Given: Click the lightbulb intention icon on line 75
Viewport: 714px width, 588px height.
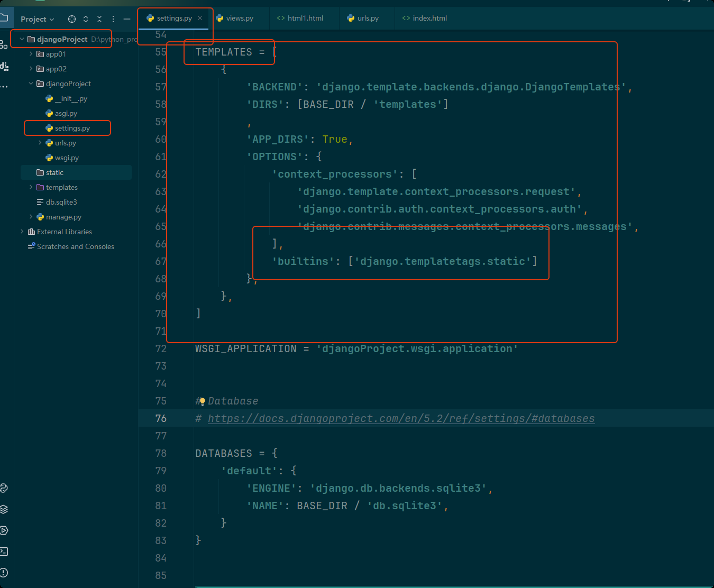Looking at the screenshot, I should [x=202, y=401].
